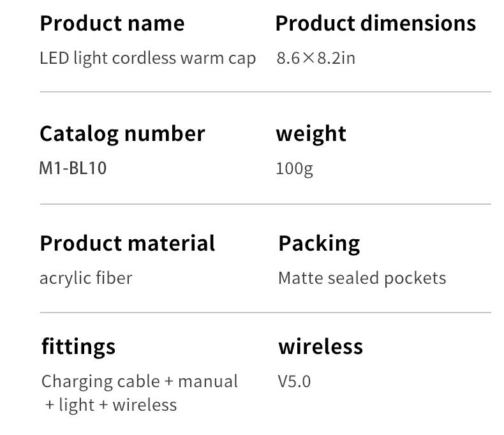This screenshot has height=435, width=504.
Task: Click the divider below Product material row
Action: 265,313
